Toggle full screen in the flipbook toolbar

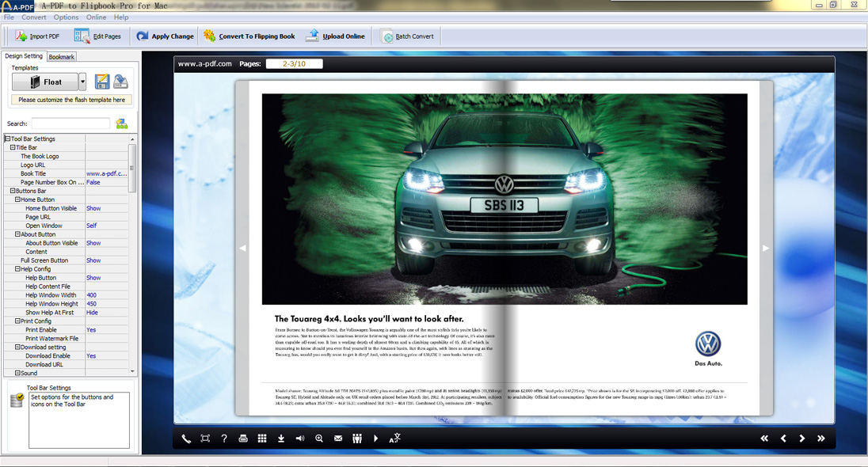click(x=205, y=439)
